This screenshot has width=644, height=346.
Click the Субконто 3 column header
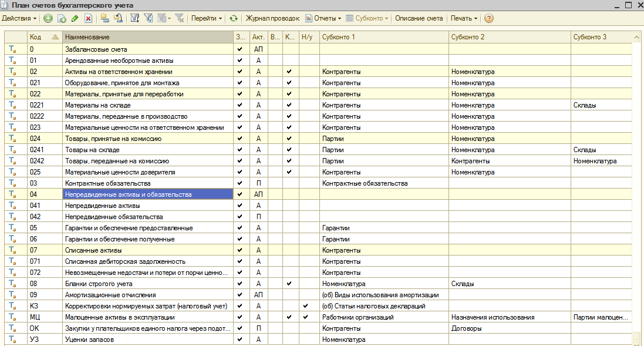601,37
